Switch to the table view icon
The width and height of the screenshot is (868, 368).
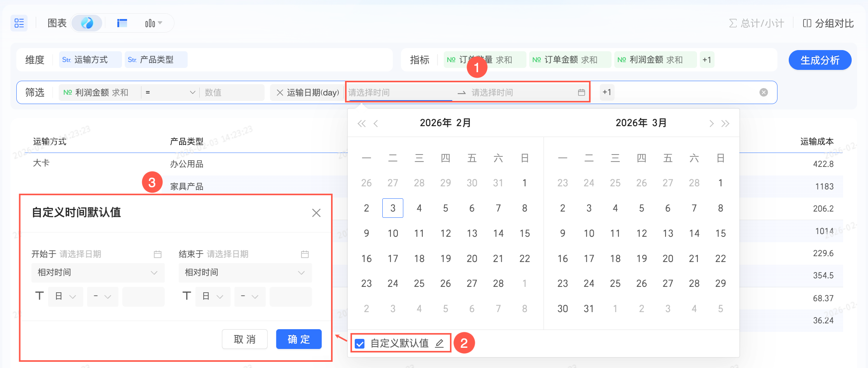[x=122, y=23]
